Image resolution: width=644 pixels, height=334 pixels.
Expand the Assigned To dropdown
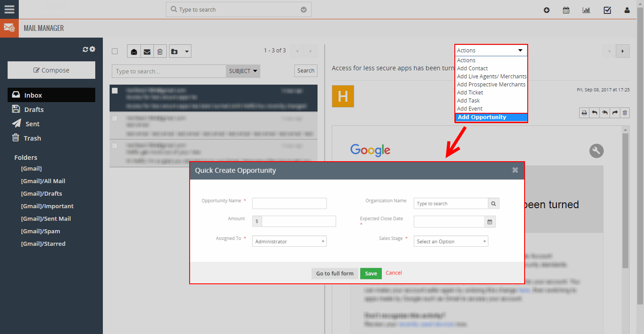(289, 241)
